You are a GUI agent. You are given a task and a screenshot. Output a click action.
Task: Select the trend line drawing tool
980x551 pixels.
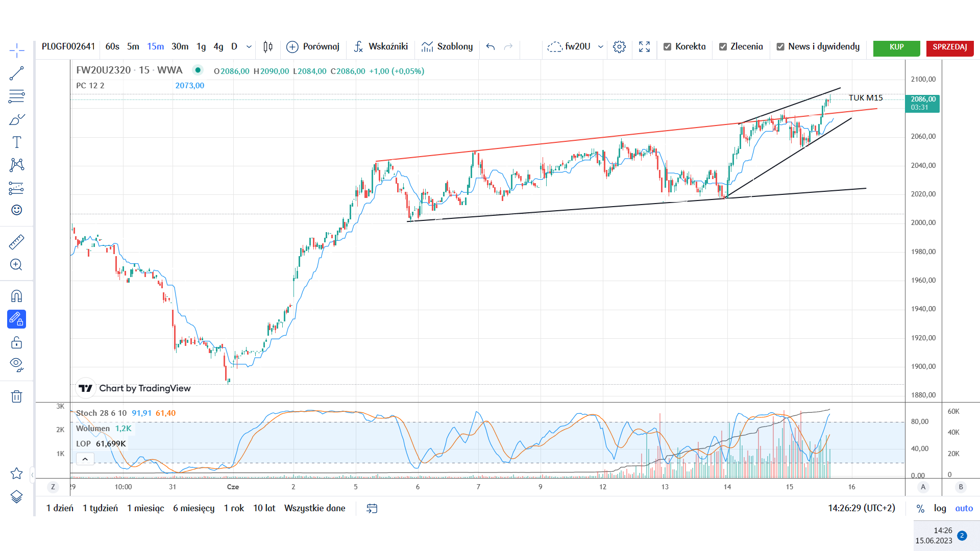pos(16,73)
